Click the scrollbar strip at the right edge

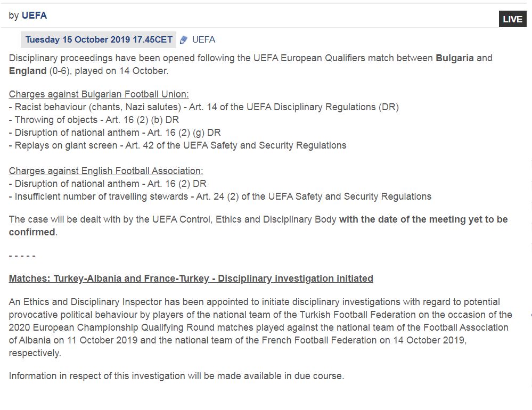(530, 213)
